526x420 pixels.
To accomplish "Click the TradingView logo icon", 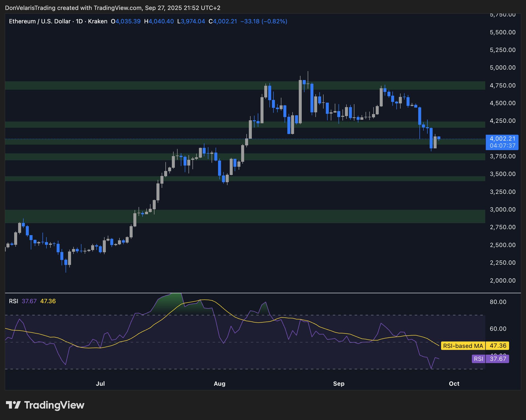I will coord(13,405).
